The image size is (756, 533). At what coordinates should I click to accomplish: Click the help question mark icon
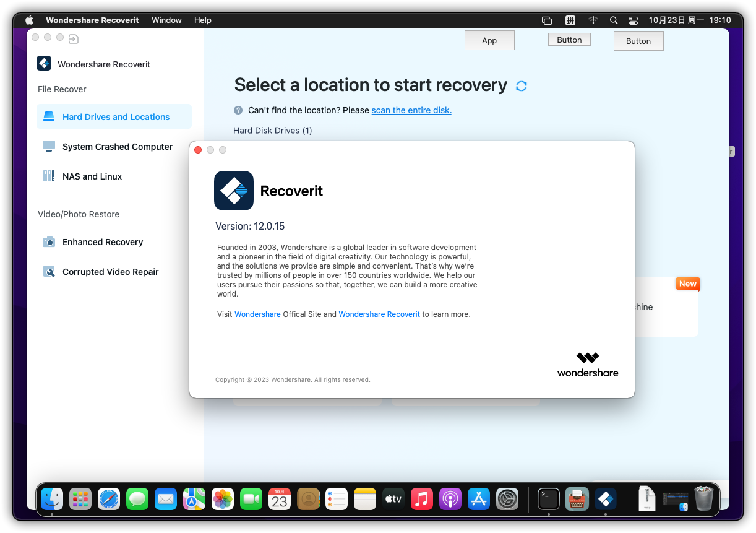click(x=238, y=110)
